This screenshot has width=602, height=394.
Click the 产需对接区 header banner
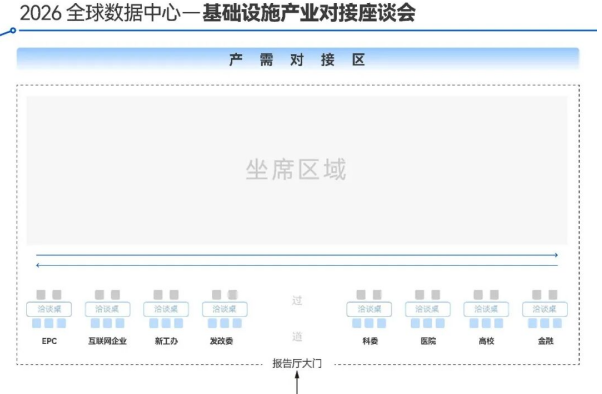click(x=298, y=59)
